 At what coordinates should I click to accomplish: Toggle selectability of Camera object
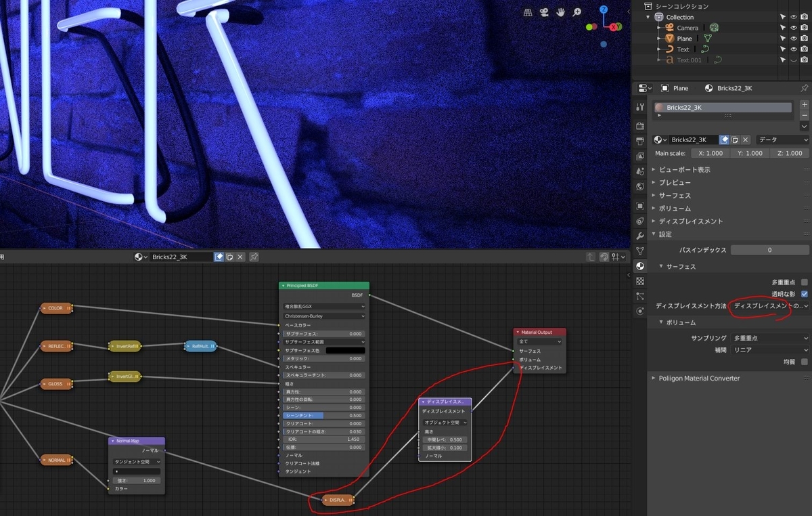click(783, 28)
